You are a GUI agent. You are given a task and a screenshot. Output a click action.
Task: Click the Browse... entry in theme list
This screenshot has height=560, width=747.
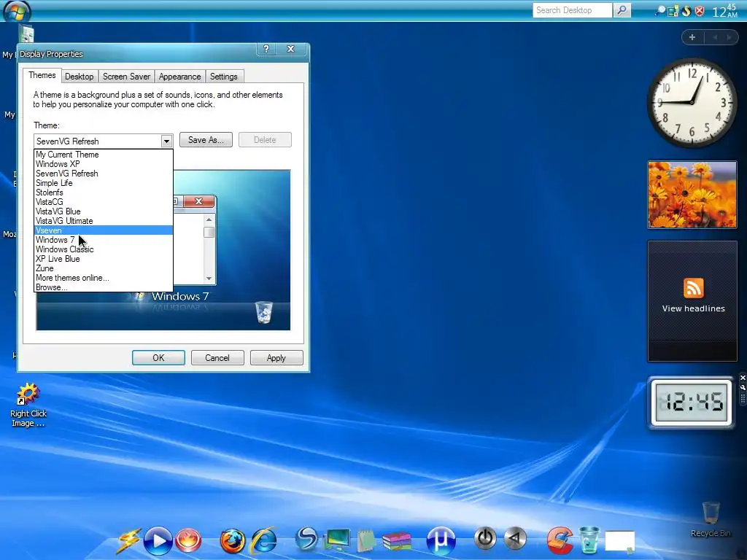[104, 287]
